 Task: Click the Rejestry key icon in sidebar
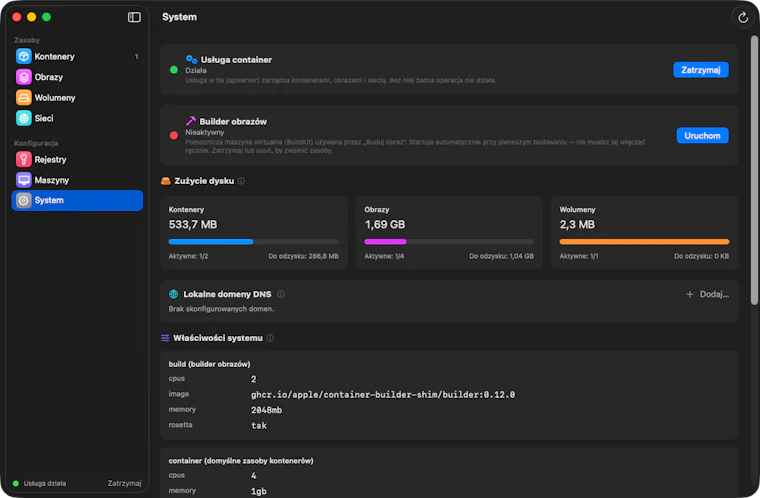[x=24, y=160]
